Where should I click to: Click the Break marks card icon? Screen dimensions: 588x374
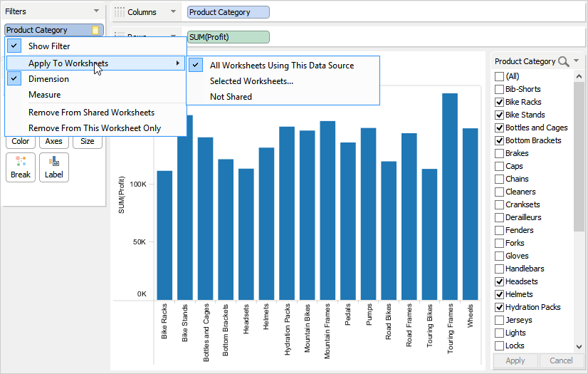coord(21,161)
